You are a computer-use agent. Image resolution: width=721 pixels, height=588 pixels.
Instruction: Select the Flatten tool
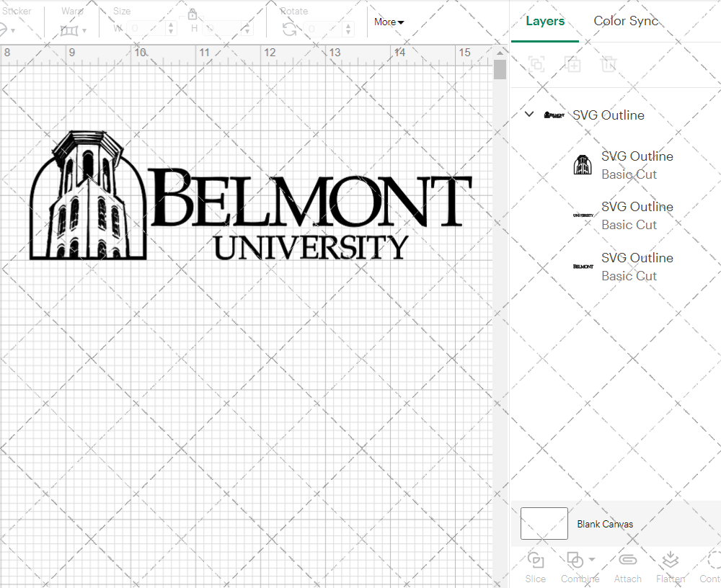coord(671,566)
